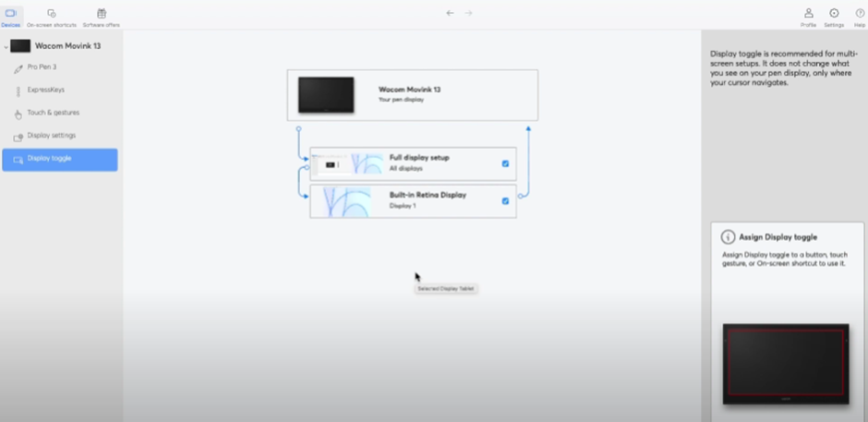Open the Settings gear icon
868x422 pixels.
(834, 18)
